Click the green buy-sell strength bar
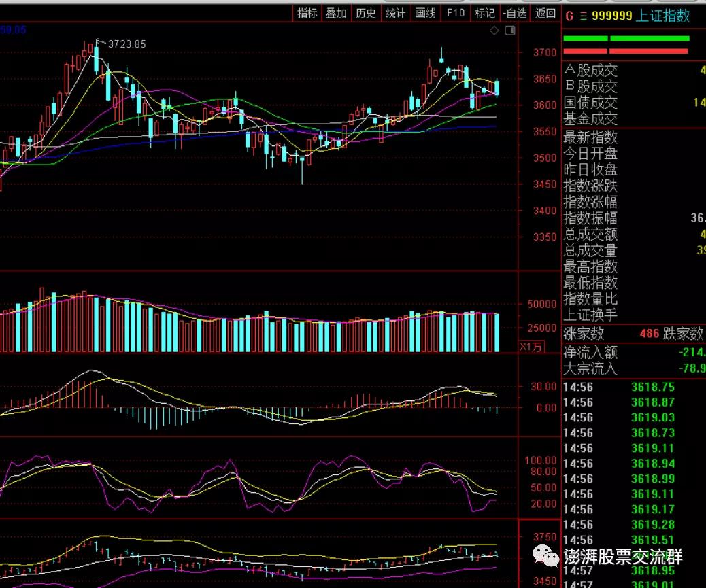Screen dimensions: 706x588 point(626,39)
